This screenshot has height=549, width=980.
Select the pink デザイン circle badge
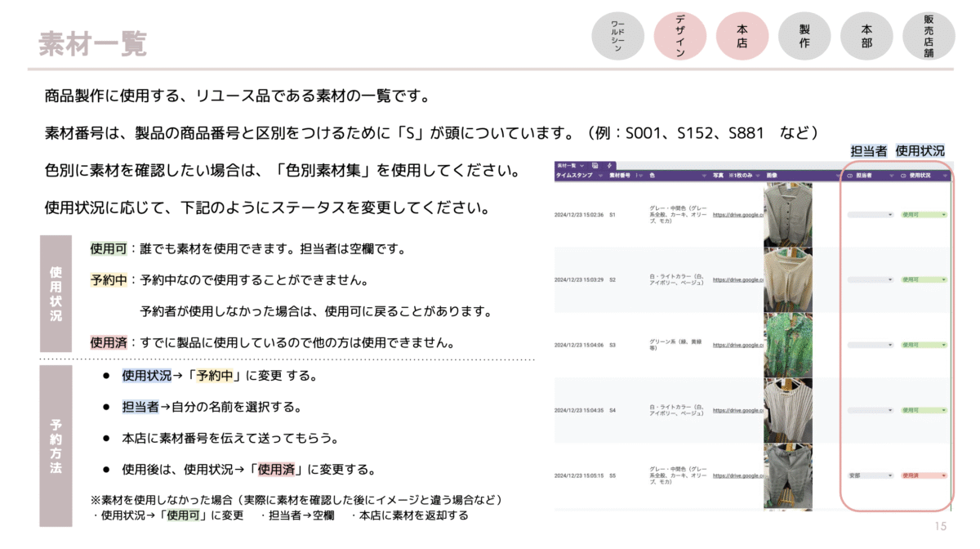point(680,38)
